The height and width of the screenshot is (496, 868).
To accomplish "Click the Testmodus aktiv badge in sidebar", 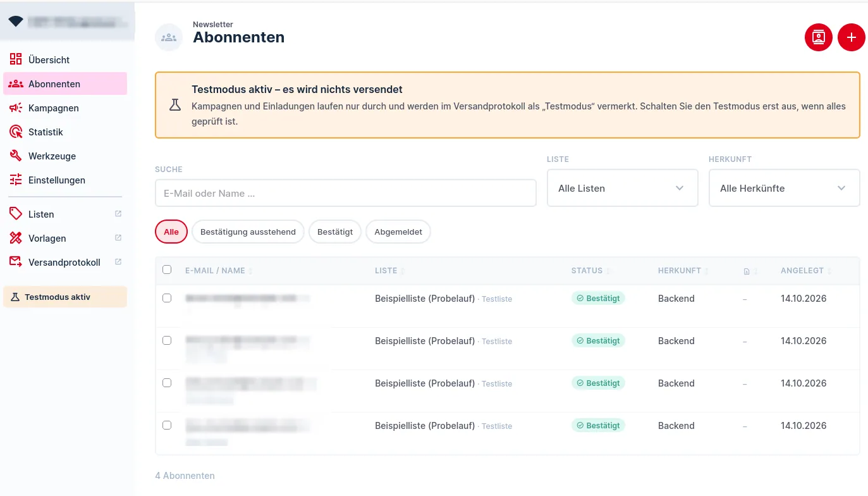I will click(65, 297).
